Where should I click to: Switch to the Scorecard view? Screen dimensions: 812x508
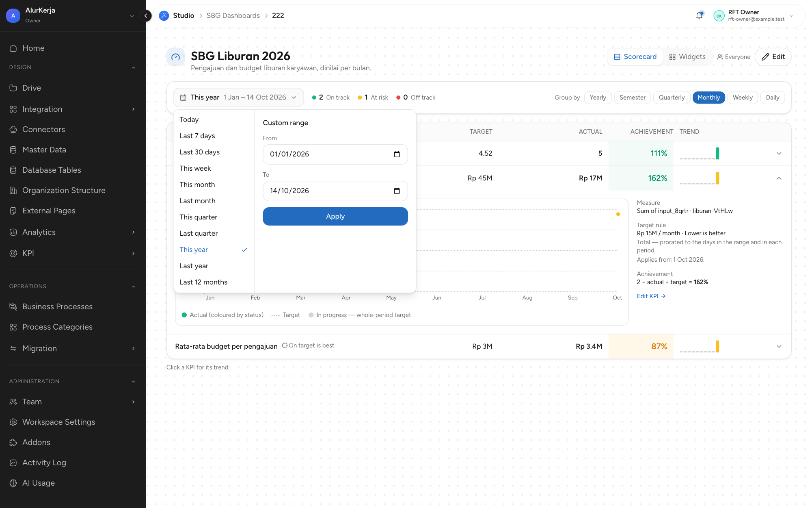click(635, 57)
